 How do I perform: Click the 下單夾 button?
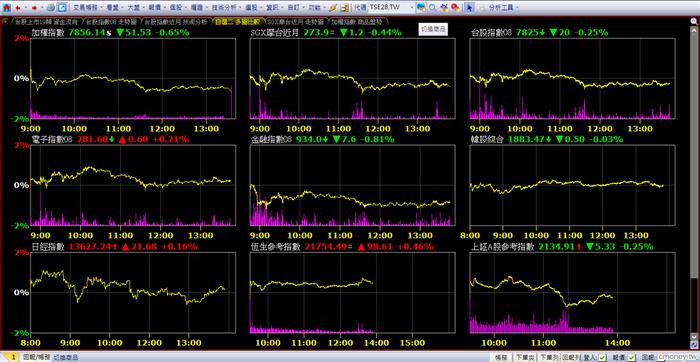(524, 357)
